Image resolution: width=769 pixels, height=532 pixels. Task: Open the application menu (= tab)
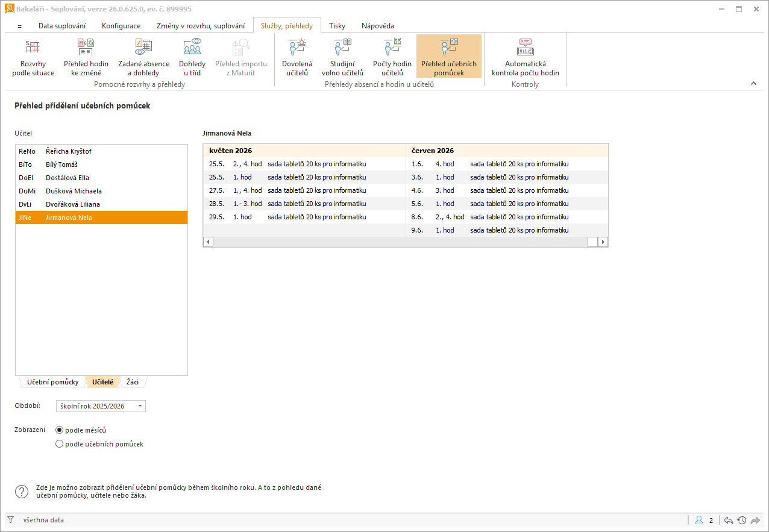[x=20, y=26]
